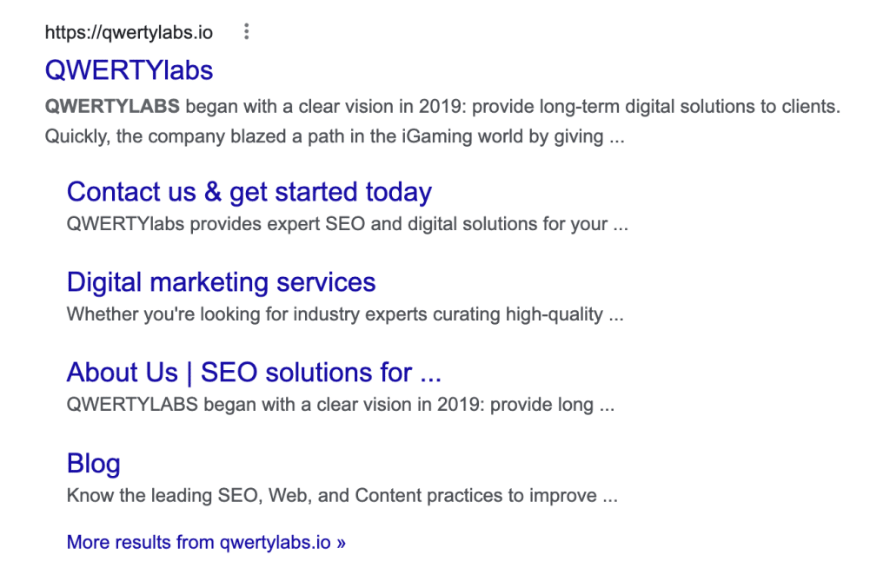Click the snippet line starting with 'Quickly, the company'
The height and width of the screenshot is (588, 890).
[x=334, y=136]
